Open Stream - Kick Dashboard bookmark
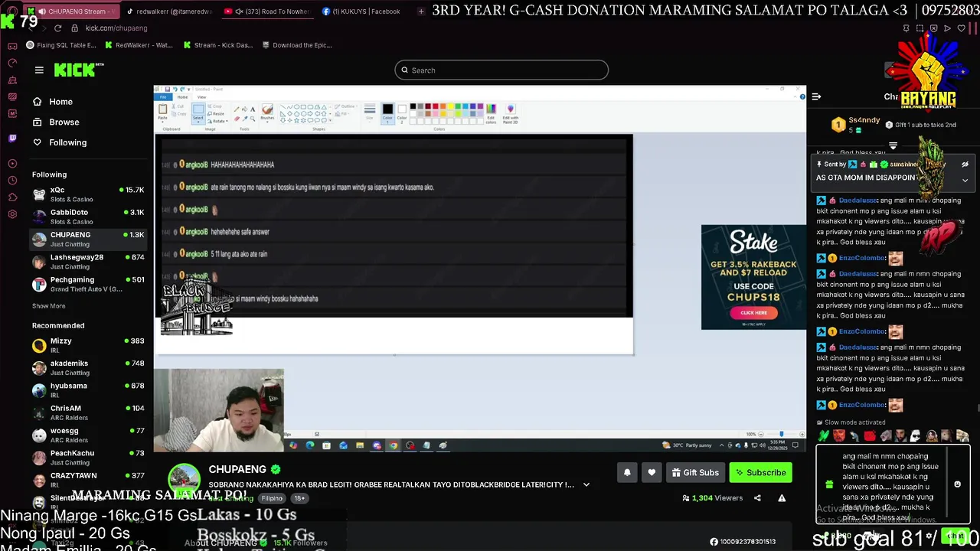 pos(218,45)
